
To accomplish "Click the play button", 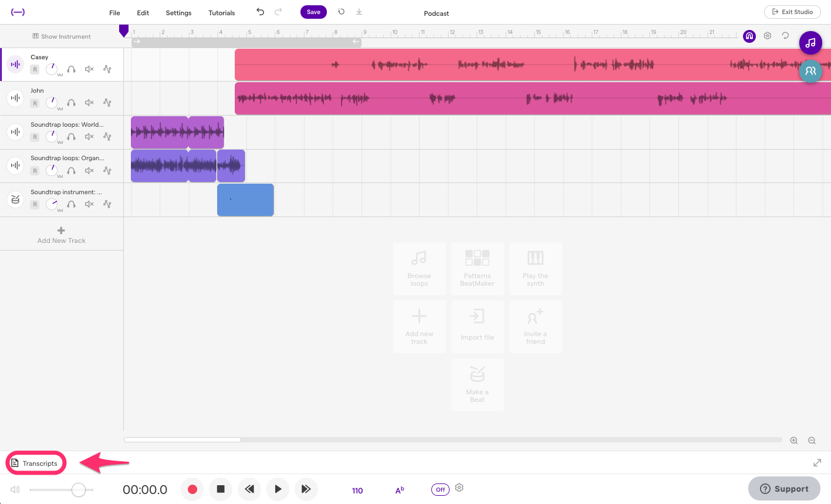I will 278,489.
